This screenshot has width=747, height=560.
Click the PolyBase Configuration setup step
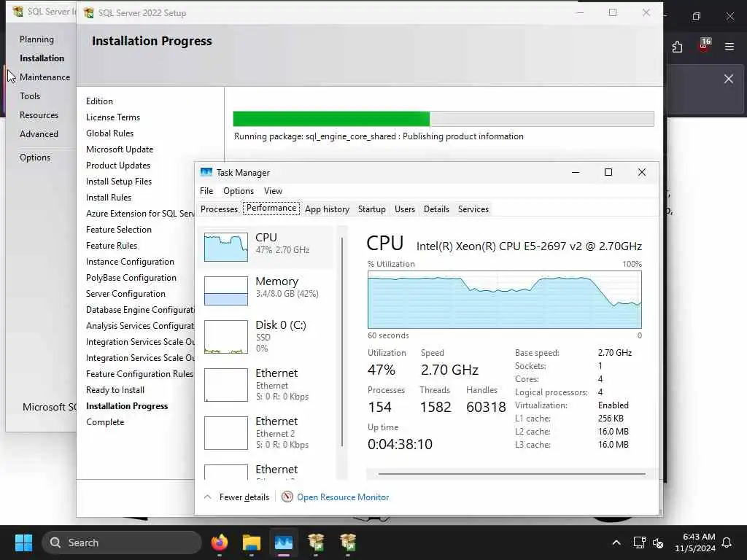[x=131, y=278]
